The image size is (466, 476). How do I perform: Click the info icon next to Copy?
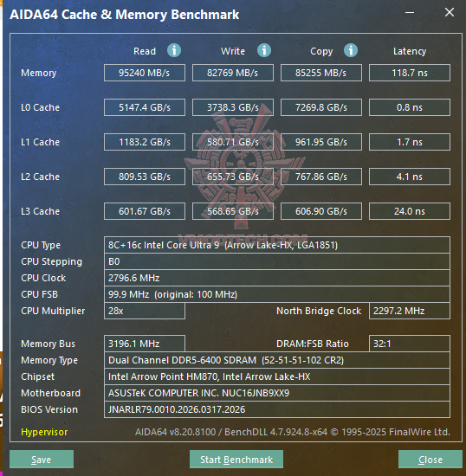(x=351, y=50)
